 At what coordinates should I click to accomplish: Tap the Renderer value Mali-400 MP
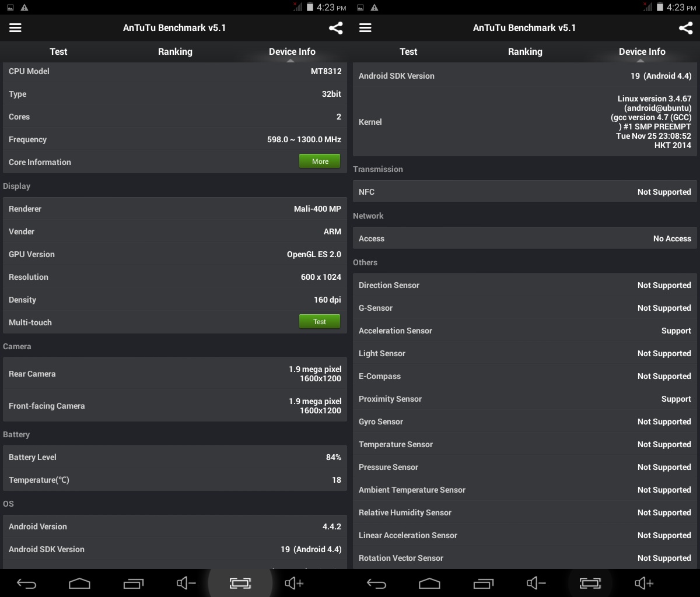(x=317, y=209)
